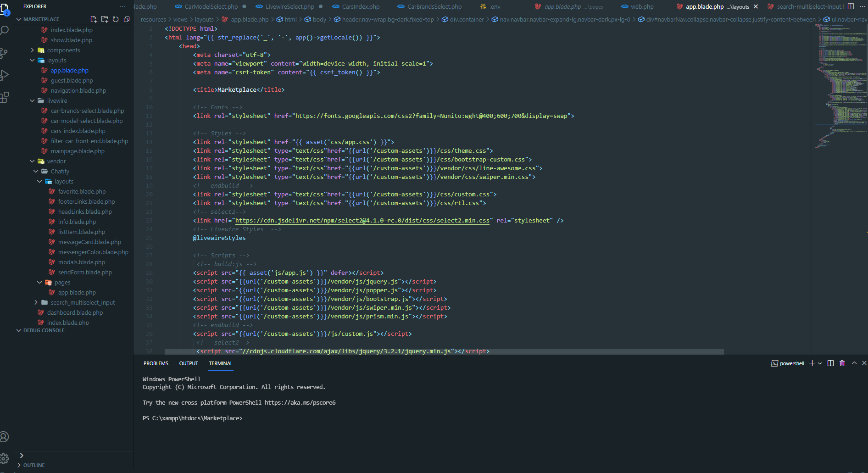868x473 pixels.
Task: Open the Search view in the Activity Bar
Action: point(5,29)
